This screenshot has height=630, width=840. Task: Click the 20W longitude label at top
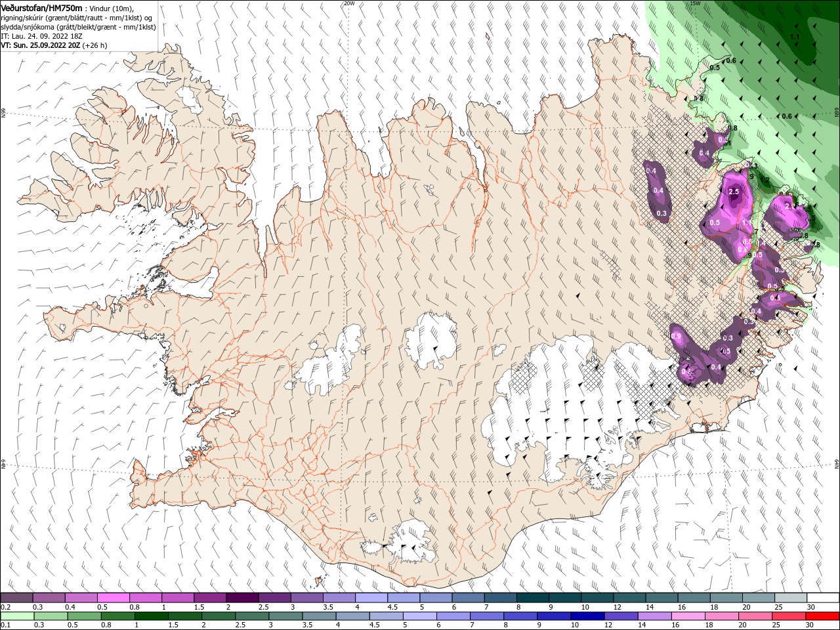point(349,3)
